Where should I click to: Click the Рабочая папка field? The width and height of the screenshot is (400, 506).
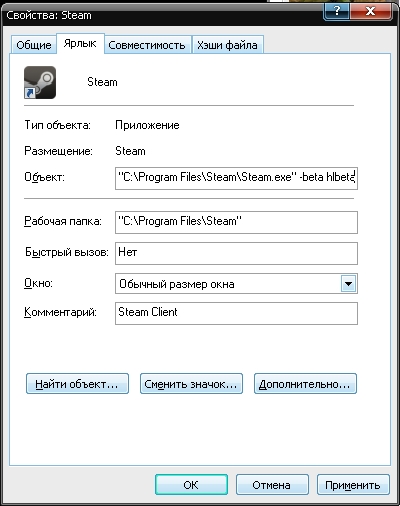click(x=236, y=222)
